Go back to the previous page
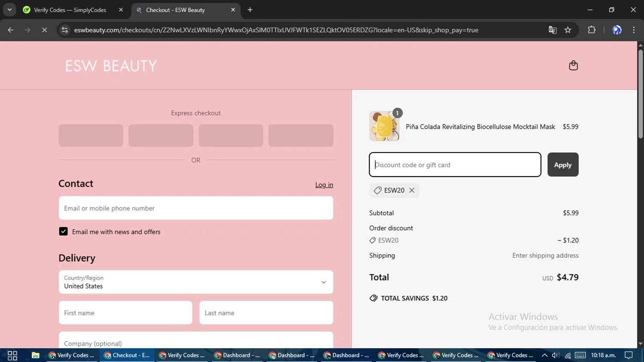644x362 pixels. coord(11,30)
